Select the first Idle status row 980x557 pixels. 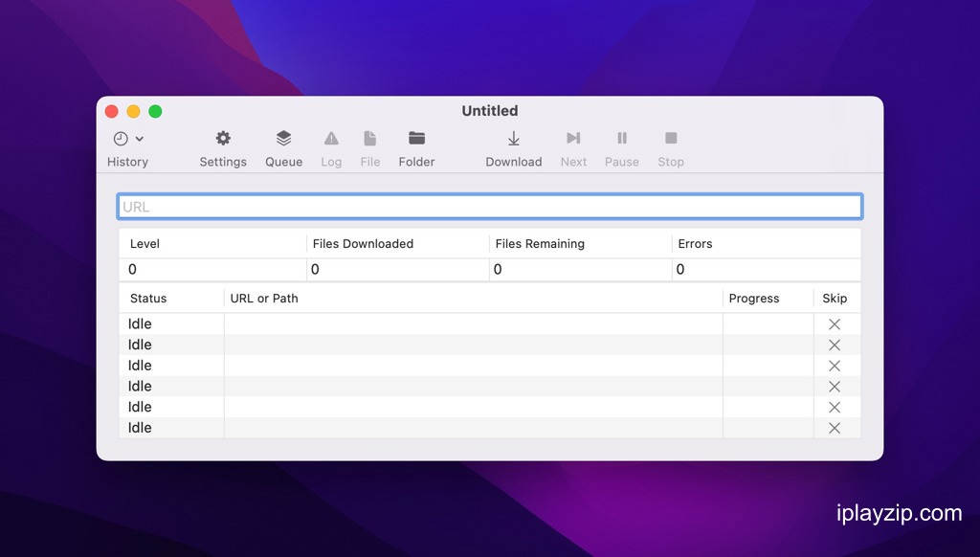[x=490, y=323]
